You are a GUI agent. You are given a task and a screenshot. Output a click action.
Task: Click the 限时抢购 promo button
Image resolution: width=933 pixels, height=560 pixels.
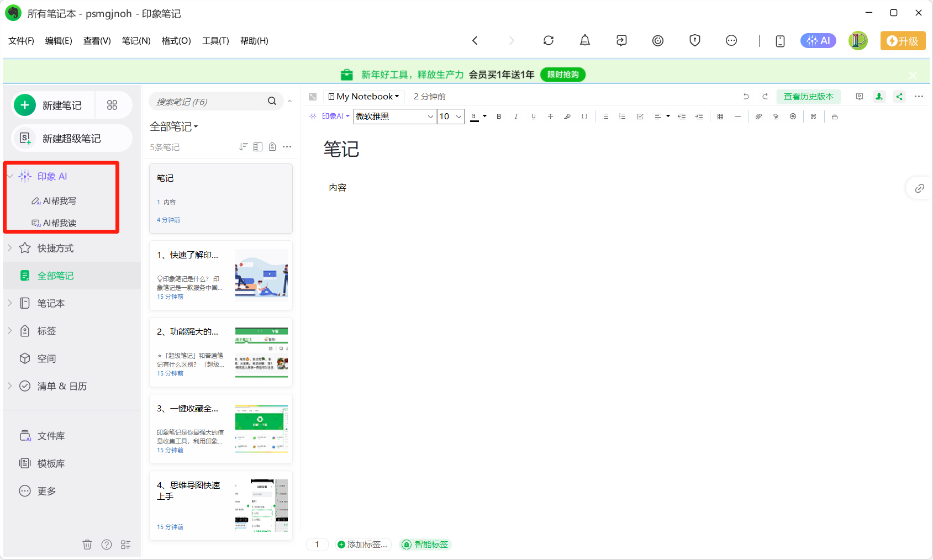tap(563, 75)
